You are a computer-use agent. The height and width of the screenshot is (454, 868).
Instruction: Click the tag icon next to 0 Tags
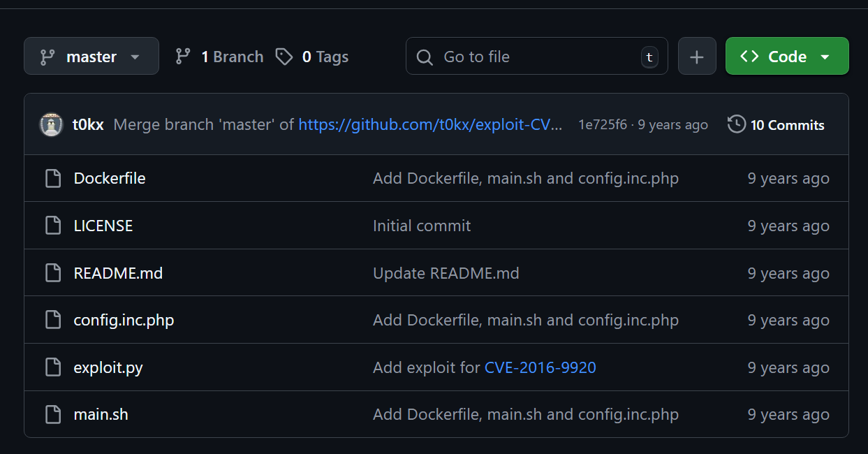tap(284, 57)
